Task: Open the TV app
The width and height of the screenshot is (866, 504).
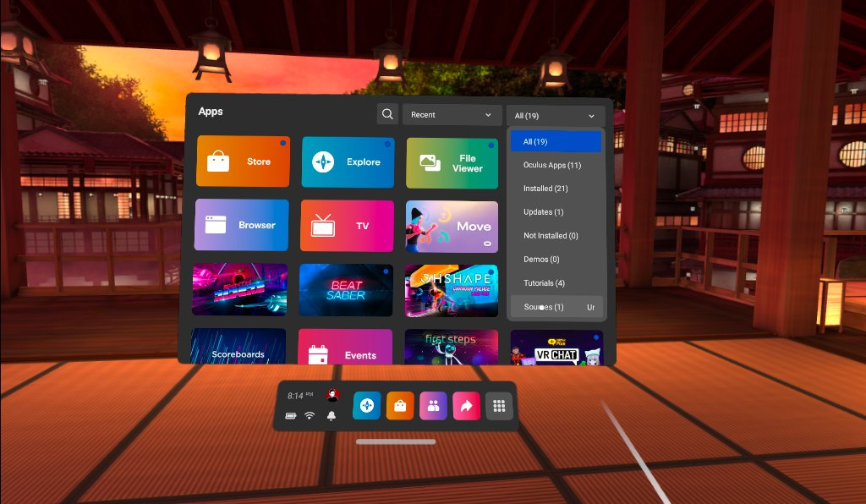Action: point(347,225)
